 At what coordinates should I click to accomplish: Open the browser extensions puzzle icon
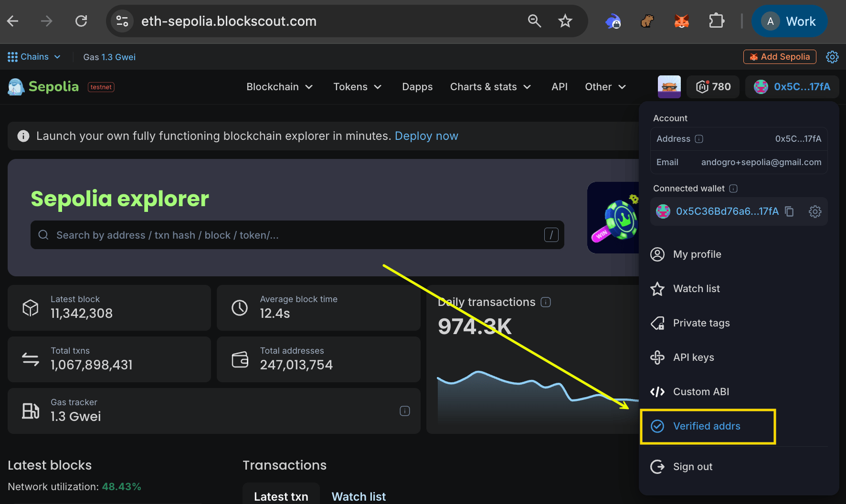point(716,21)
